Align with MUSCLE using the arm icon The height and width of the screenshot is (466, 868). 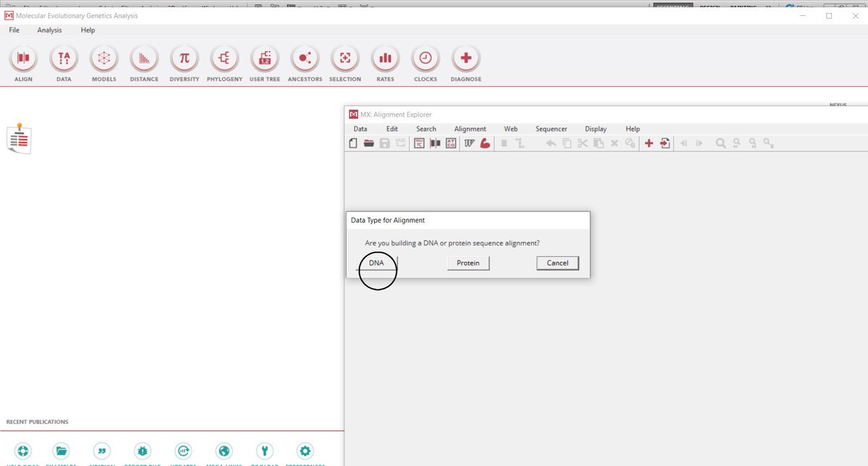pos(485,143)
